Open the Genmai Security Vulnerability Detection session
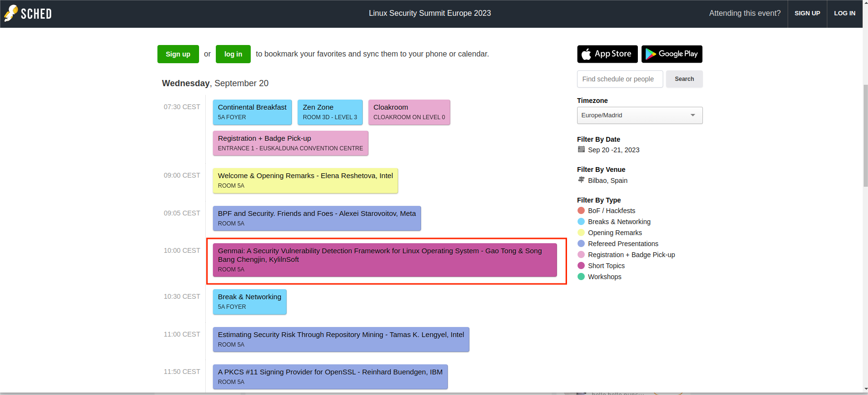 click(385, 260)
